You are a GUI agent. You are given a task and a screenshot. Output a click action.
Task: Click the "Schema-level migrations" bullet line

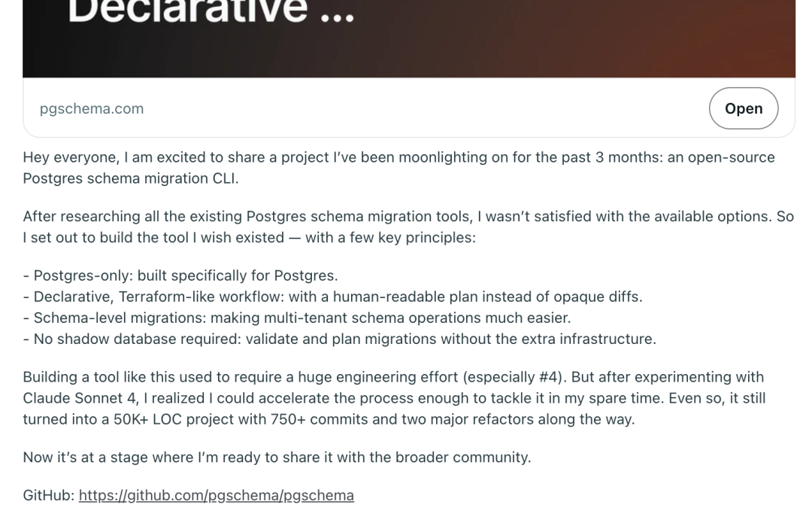coord(297,318)
